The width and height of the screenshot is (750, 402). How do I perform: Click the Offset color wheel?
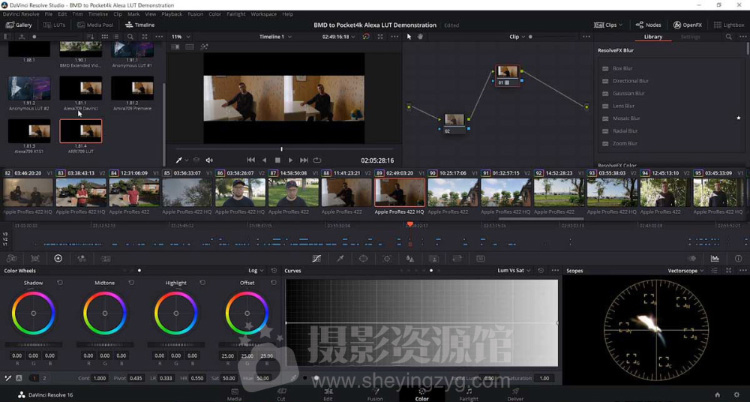tap(247, 313)
